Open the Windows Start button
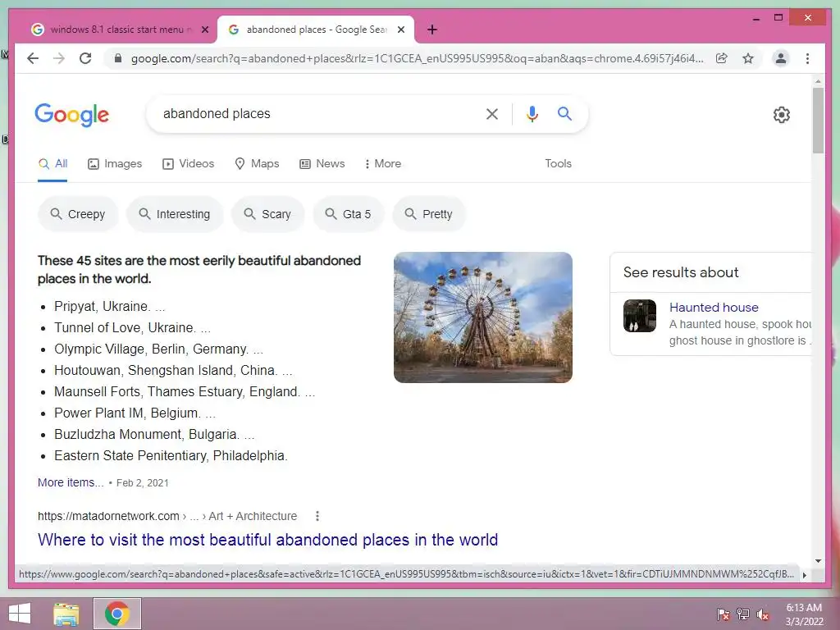The image size is (840, 630). pos(20,614)
